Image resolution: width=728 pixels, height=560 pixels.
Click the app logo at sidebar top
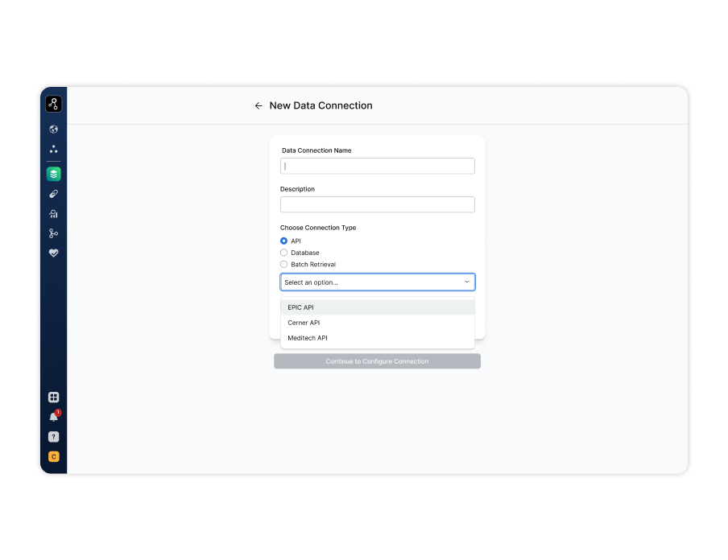[53, 104]
